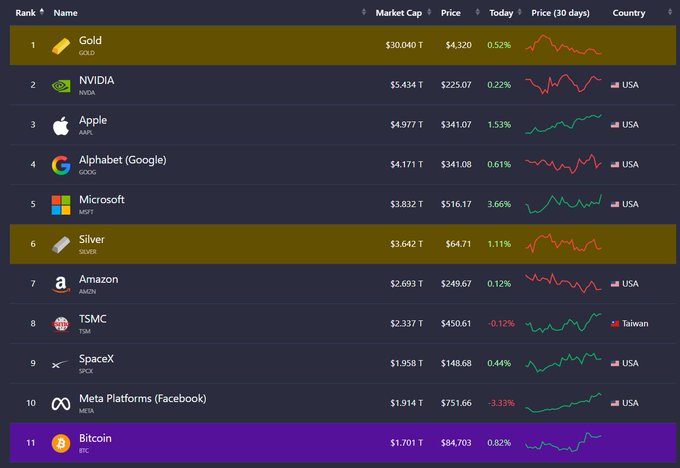Screen dimensions: 680x468
Task: Click the USA flag in Alphabet row
Action: tap(615, 164)
